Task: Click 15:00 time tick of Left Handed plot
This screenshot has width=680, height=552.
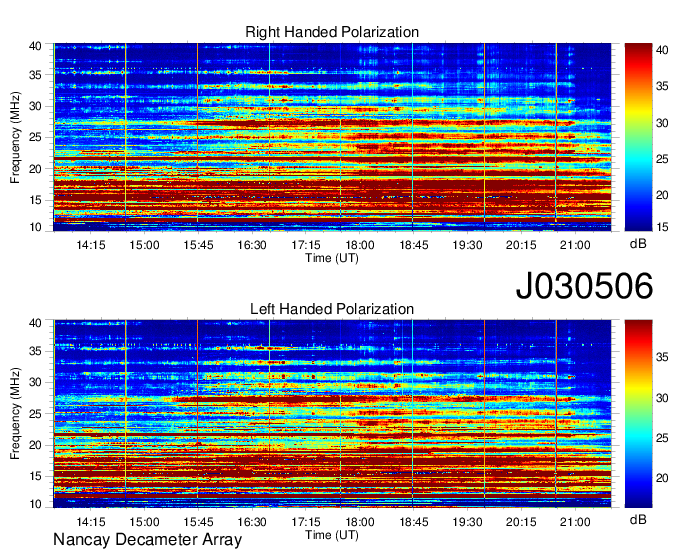Action: click(x=144, y=521)
